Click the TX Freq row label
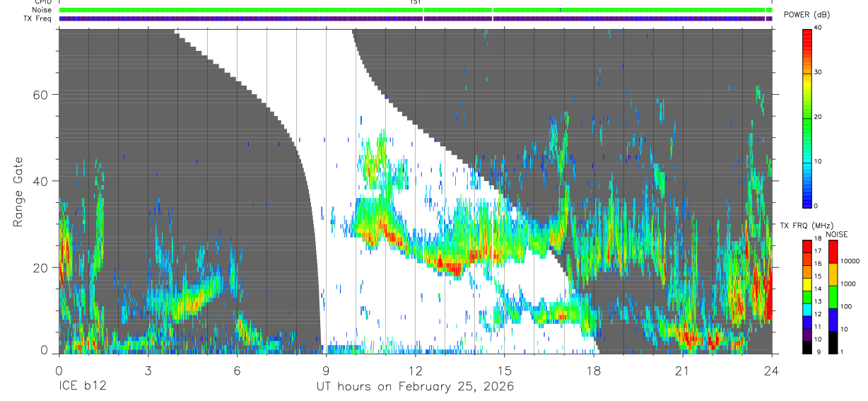 [37, 18]
